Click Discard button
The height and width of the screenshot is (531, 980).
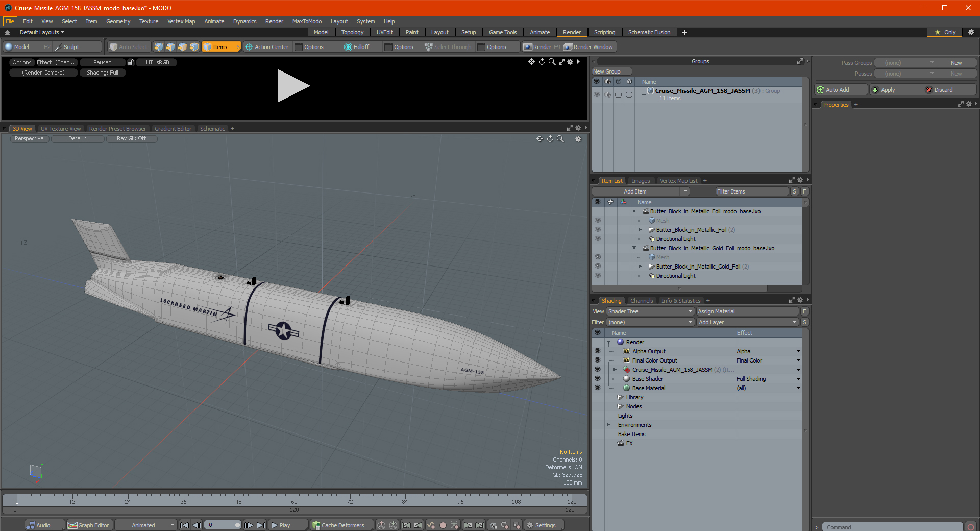pos(950,90)
